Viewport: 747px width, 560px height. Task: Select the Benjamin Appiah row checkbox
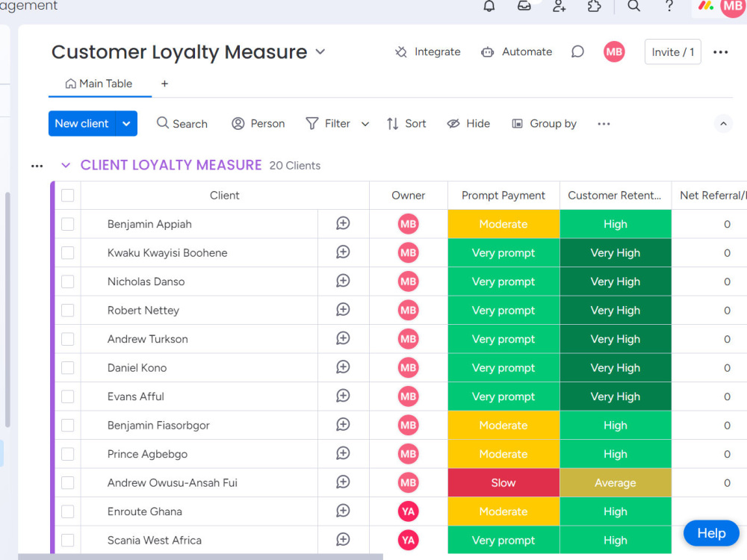coord(68,224)
